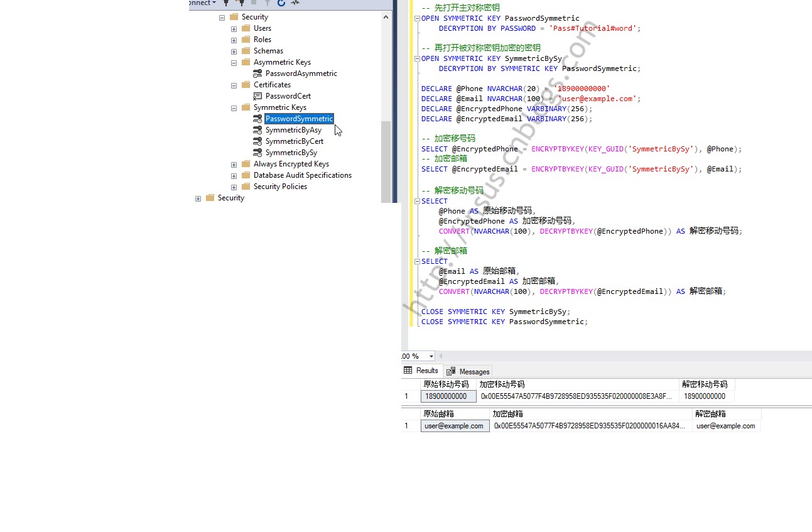
Task: Click the Schemas folder icon
Action: coord(246,51)
